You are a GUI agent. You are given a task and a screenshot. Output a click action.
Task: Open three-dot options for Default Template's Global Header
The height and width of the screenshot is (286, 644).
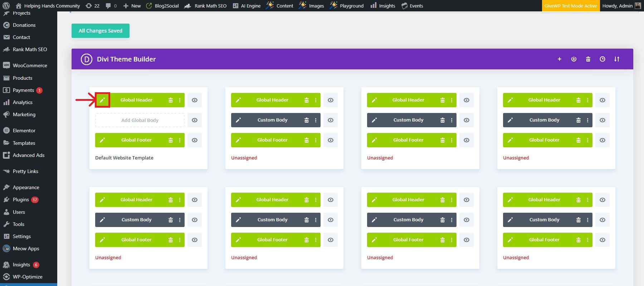[180, 100]
